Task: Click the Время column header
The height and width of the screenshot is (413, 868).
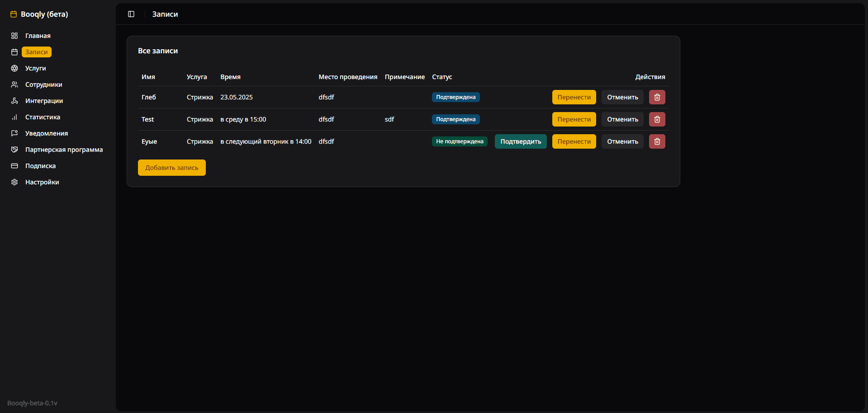Action: (x=231, y=77)
